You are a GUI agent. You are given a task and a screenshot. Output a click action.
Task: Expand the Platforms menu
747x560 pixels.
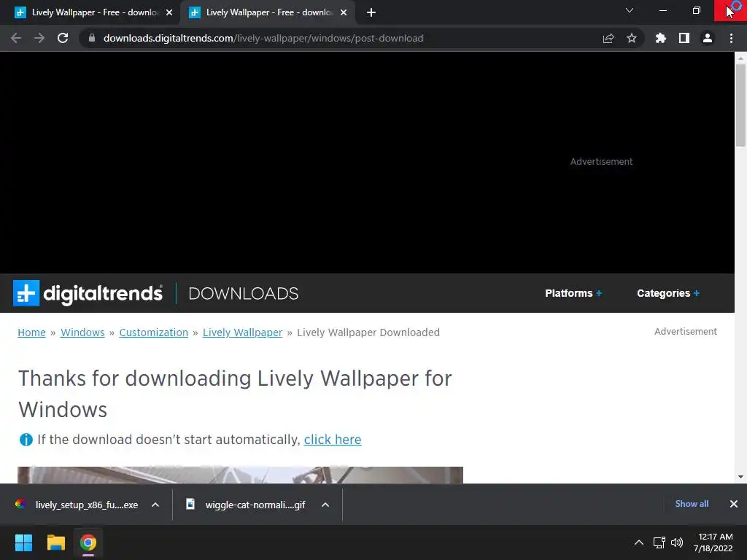pos(573,293)
